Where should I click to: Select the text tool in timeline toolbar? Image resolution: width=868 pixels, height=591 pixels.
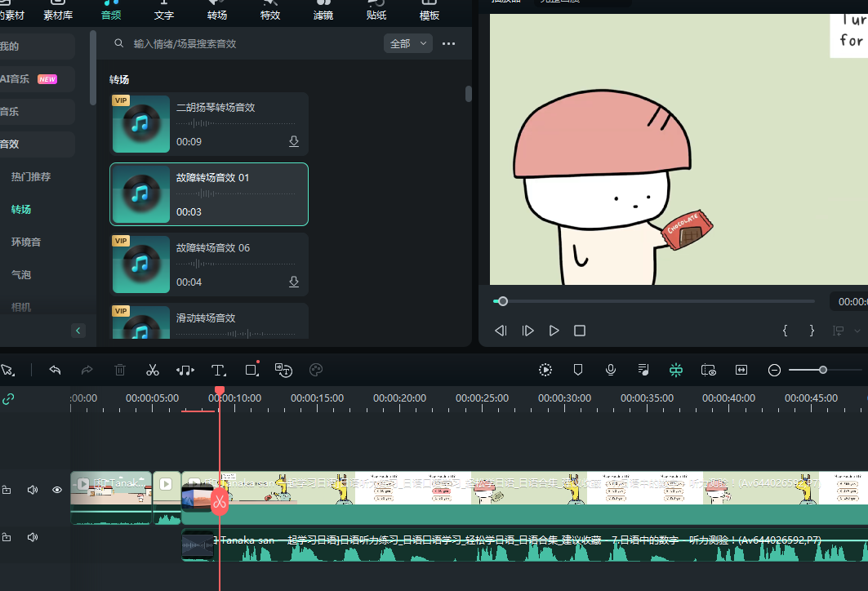(x=218, y=370)
